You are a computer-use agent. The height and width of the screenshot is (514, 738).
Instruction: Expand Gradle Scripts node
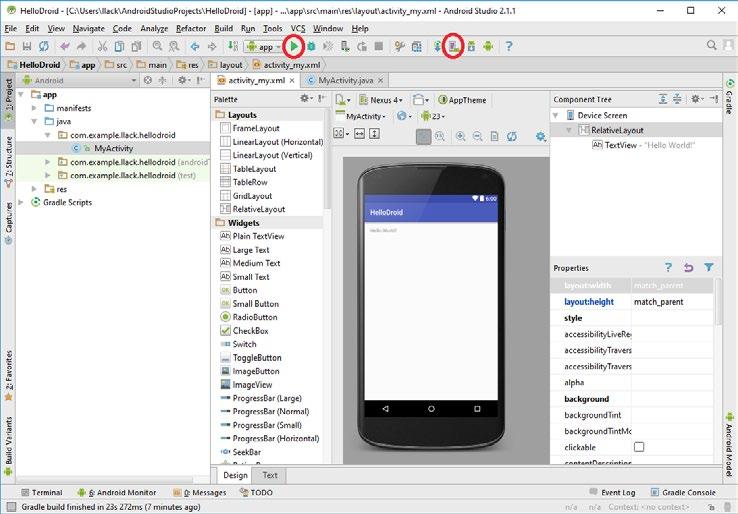[x=21, y=202]
